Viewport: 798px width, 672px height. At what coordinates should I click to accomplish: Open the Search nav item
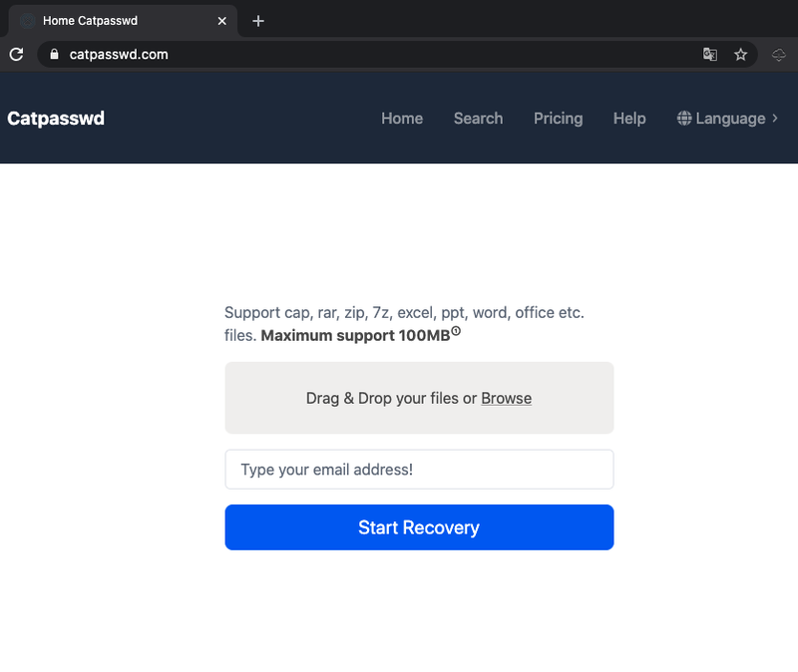click(478, 119)
